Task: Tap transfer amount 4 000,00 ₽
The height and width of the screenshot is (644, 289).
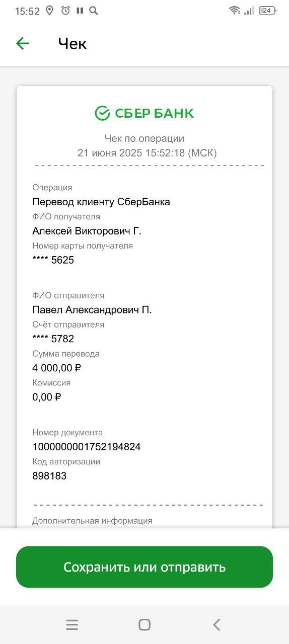Action: click(x=57, y=368)
